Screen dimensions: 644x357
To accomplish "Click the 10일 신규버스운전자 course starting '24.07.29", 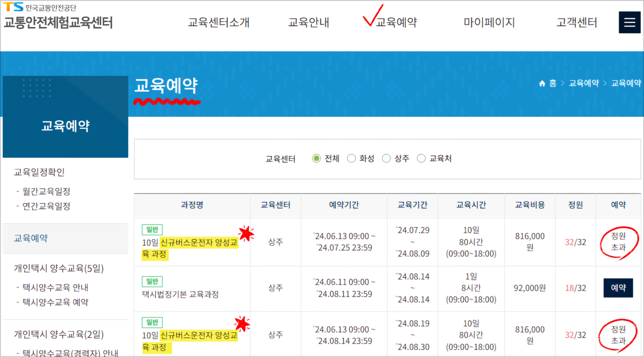I will 190,248.
